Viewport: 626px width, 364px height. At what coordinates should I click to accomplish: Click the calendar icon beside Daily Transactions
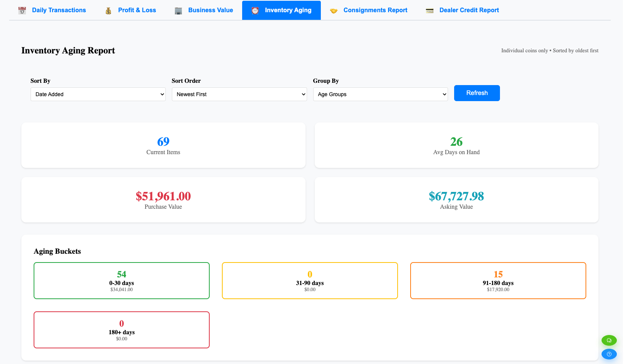22,11
